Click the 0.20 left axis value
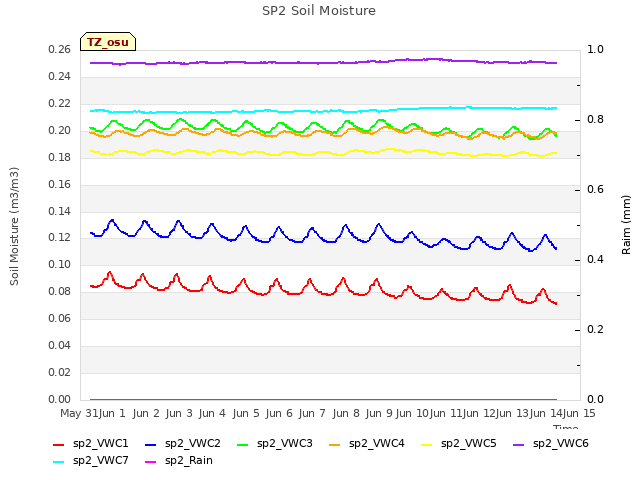This screenshot has width=640, height=480. click(60, 131)
